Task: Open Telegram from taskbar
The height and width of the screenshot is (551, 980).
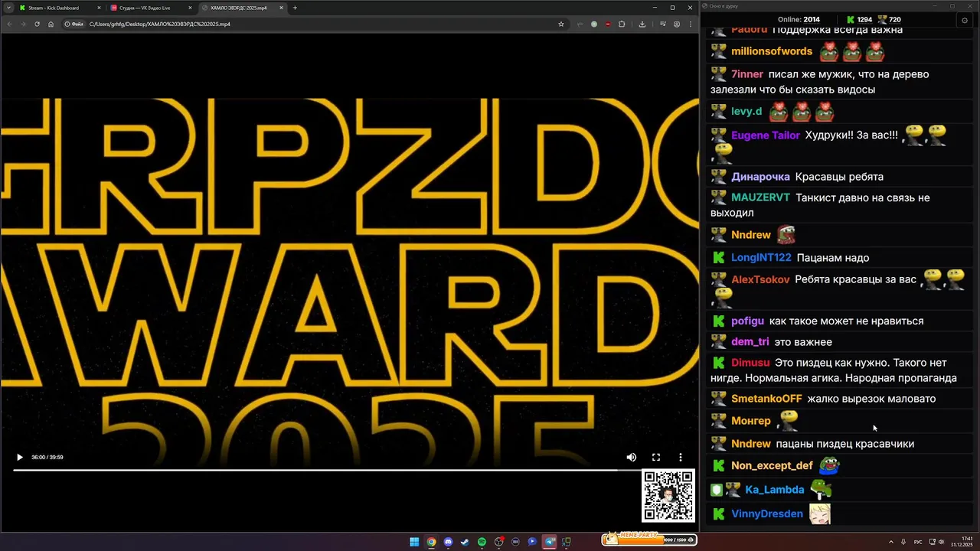Action: pyautogui.click(x=549, y=542)
